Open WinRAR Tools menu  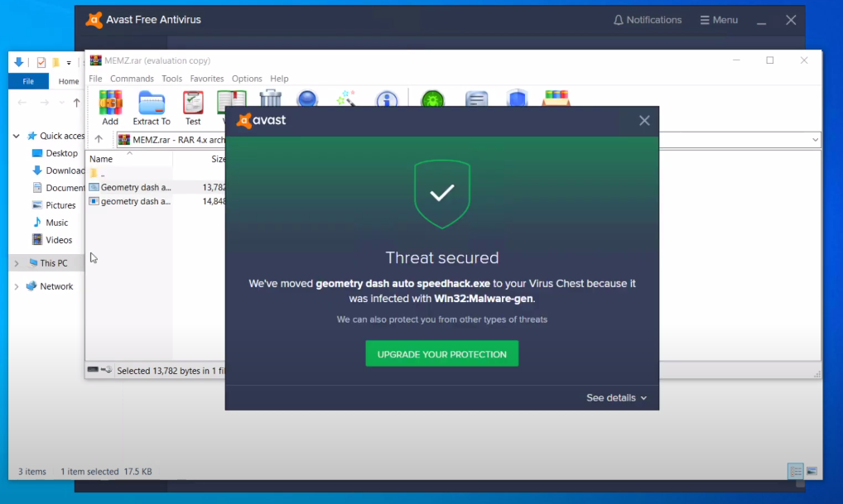pos(171,79)
